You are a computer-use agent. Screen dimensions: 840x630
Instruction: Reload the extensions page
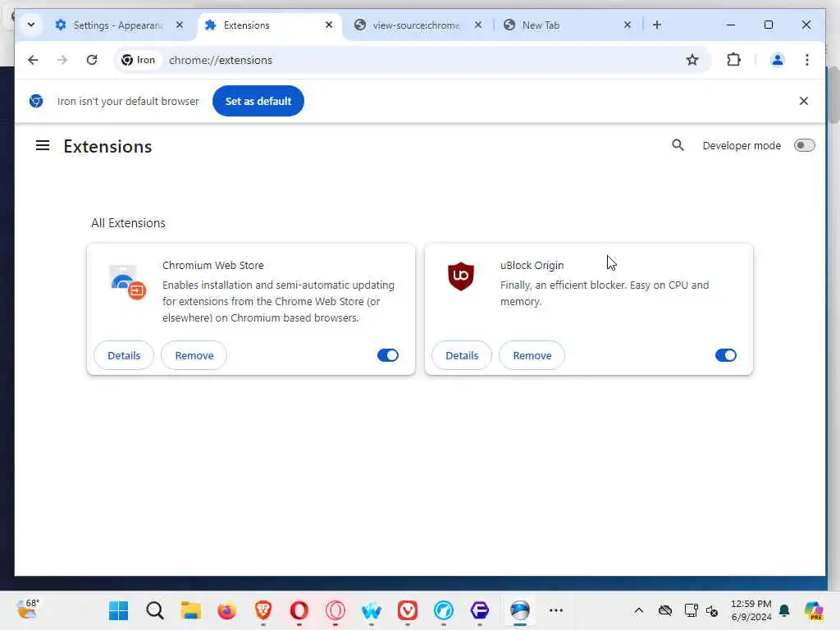coord(92,60)
